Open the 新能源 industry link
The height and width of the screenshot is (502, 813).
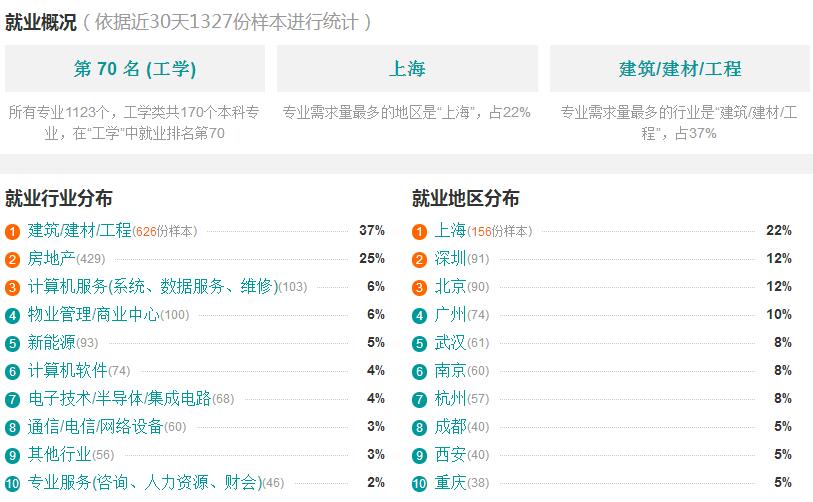pyautogui.click(x=51, y=343)
